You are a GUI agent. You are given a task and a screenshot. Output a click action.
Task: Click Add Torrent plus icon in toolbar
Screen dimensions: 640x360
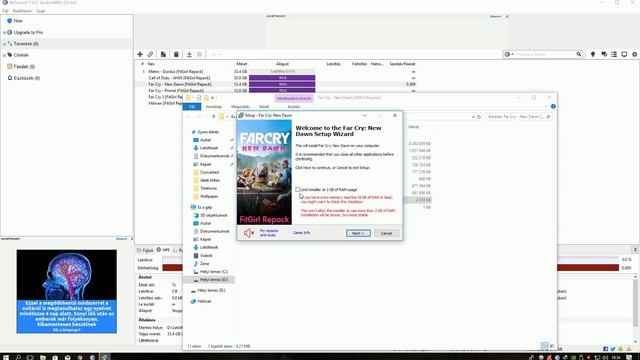[x=140, y=54]
